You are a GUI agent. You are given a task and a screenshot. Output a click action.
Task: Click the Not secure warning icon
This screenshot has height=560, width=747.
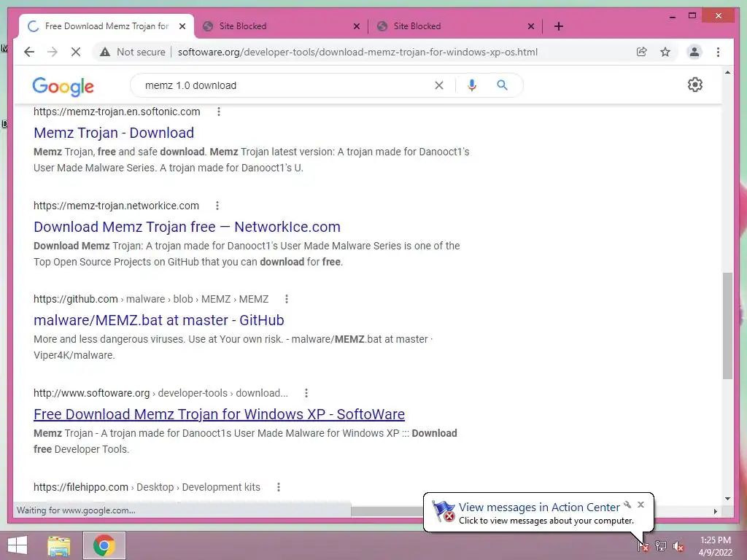pos(105,52)
